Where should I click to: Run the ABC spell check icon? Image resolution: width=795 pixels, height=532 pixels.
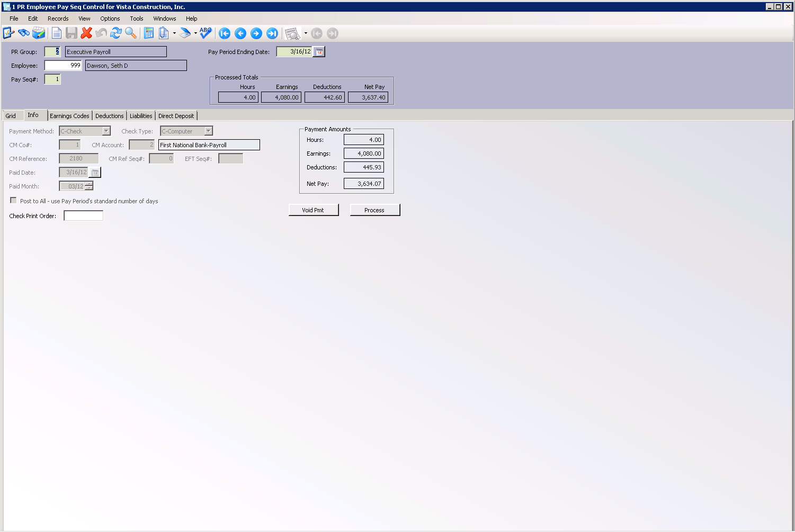point(206,33)
